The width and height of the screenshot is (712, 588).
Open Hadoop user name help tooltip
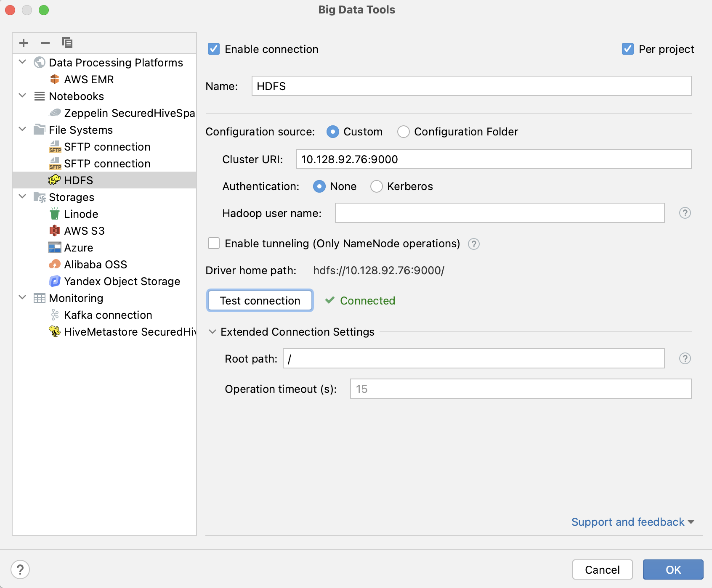[x=685, y=213]
